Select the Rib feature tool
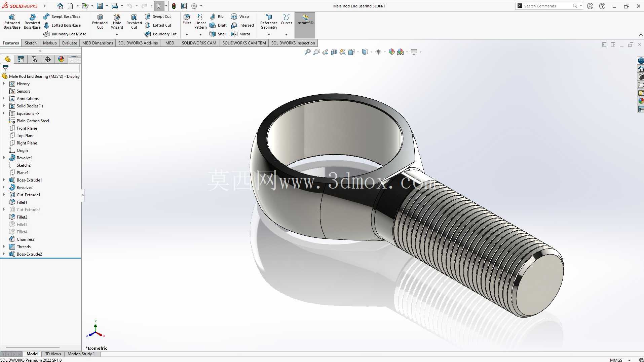The height and width of the screenshot is (362, 644). click(x=217, y=17)
